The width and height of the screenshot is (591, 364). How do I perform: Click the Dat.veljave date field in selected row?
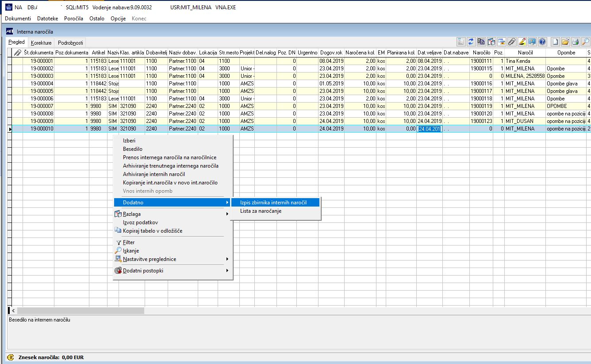pos(429,129)
